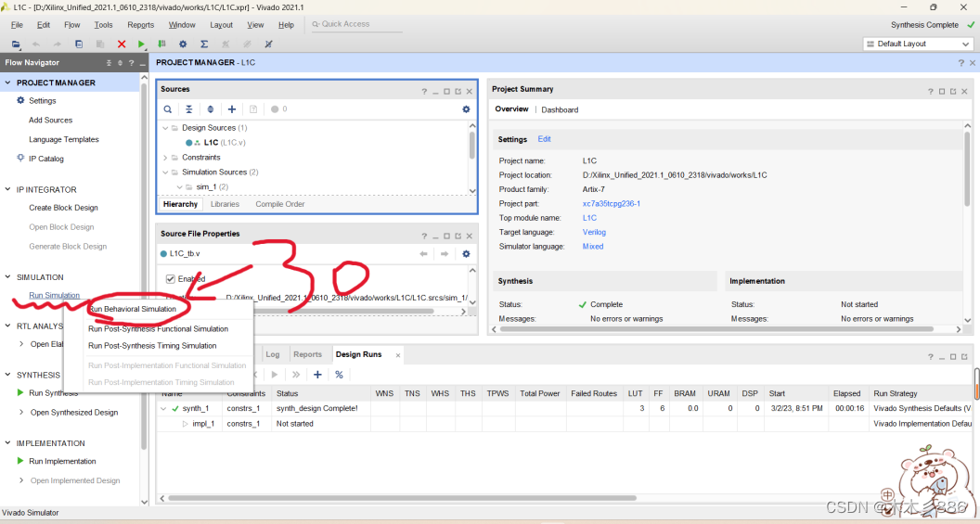Collapse all in Sources panel toolbar
Viewport: 980px width, 524px height.
point(188,109)
